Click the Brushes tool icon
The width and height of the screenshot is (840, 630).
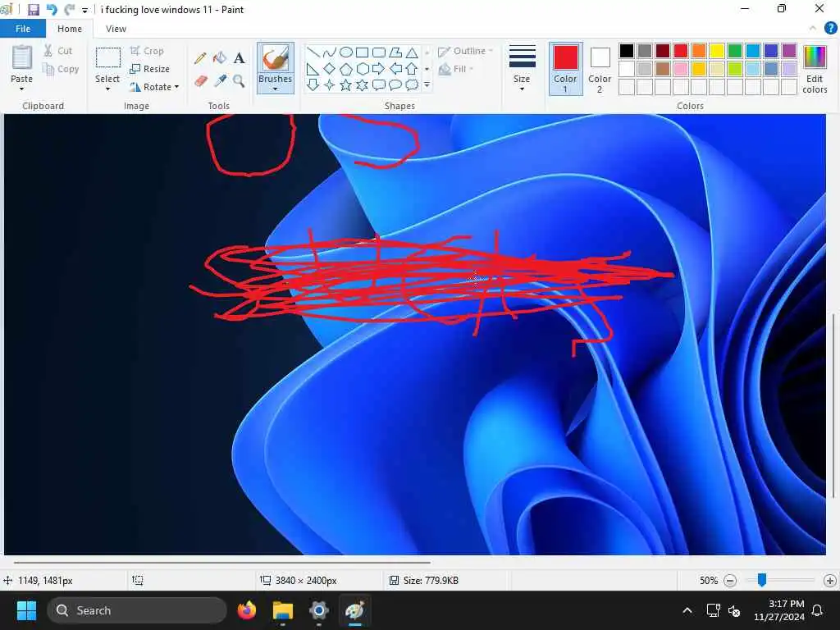(x=276, y=58)
